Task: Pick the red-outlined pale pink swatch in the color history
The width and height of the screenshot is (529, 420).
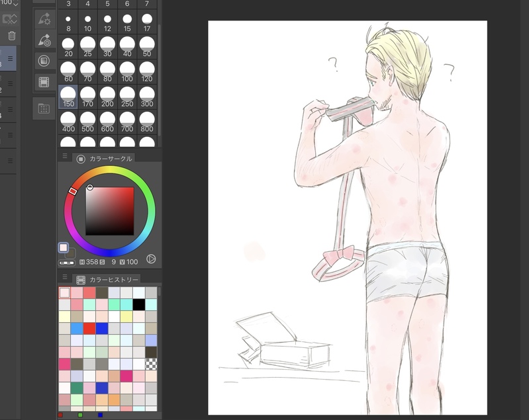Action: tap(64, 292)
